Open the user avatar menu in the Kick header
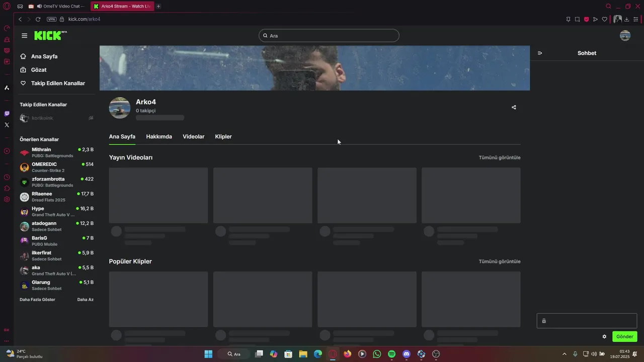Screen dimensions: 644x362 [x=625, y=36]
